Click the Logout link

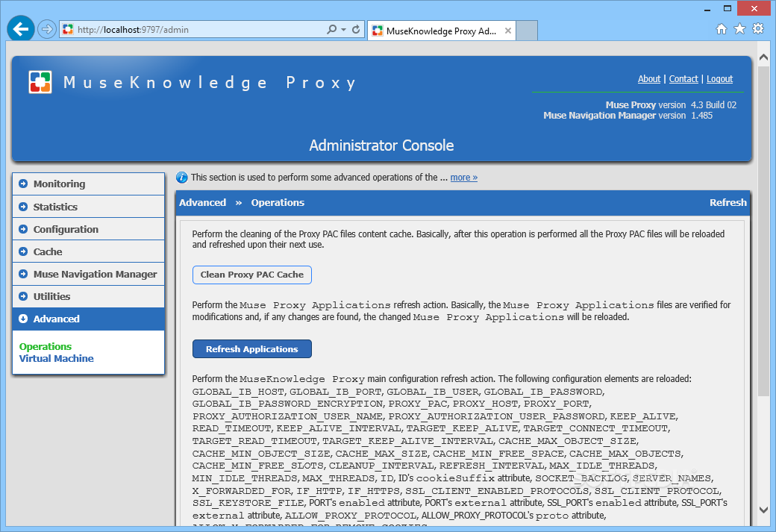(x=719, y=78)
